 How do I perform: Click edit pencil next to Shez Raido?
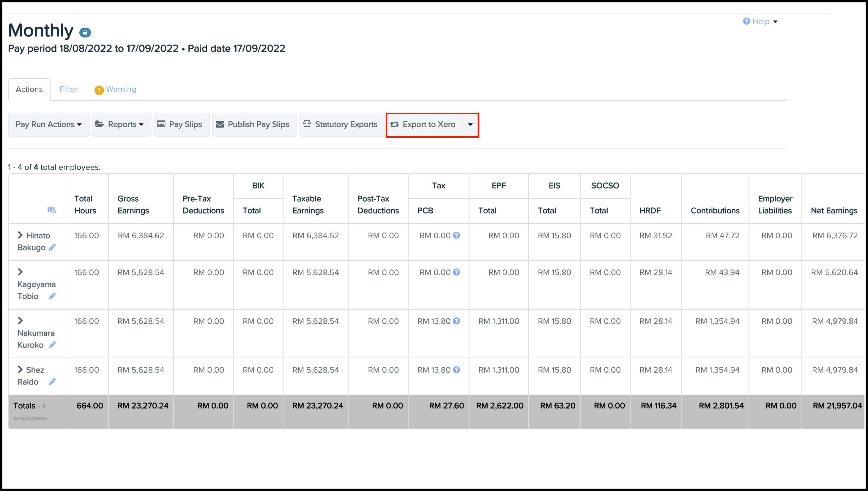coord(52,382)
